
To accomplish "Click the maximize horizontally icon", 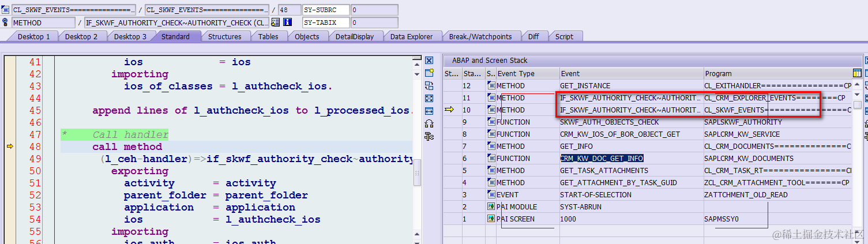I will tap(429, 111).
